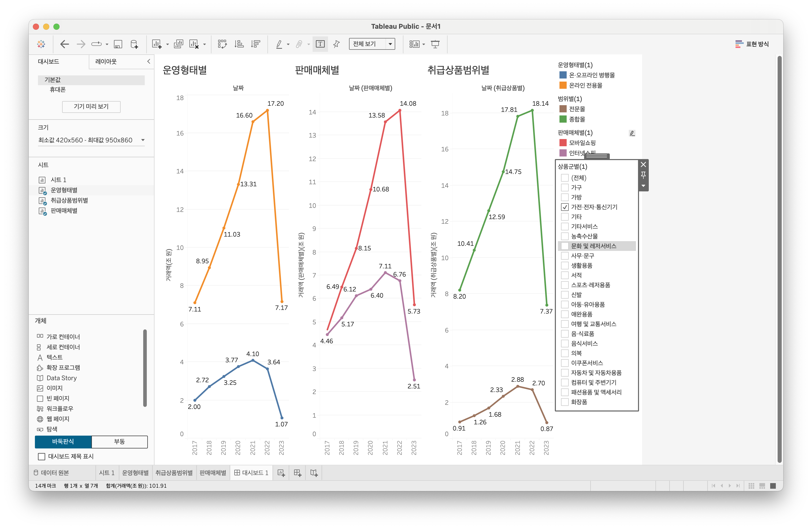This screenshot has width=812, height=529.
Task: Check the 가구 filter checkbox
Action: (565, 188)
